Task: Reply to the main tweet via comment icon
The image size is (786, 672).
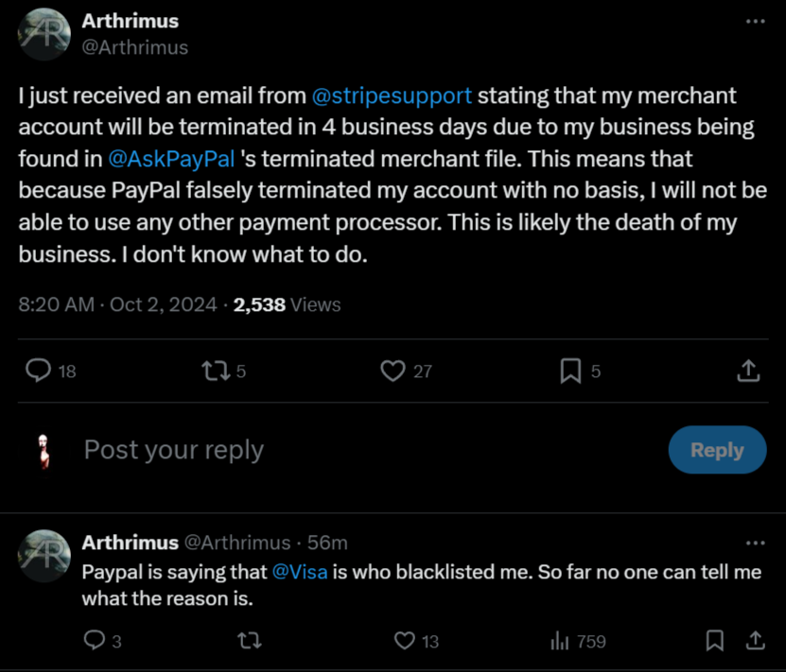Action: click(39, 371)
